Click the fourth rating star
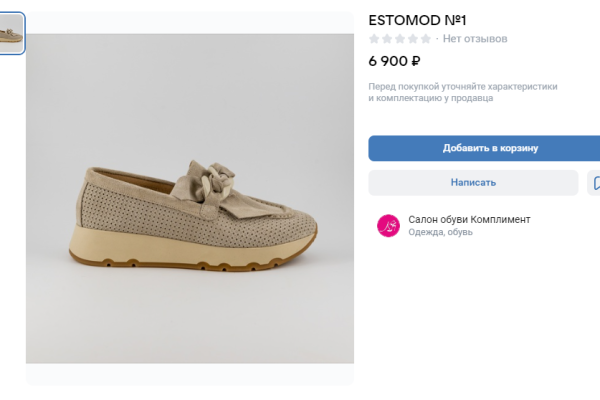This screenshot has height=400, width=600. coord(413,39)
